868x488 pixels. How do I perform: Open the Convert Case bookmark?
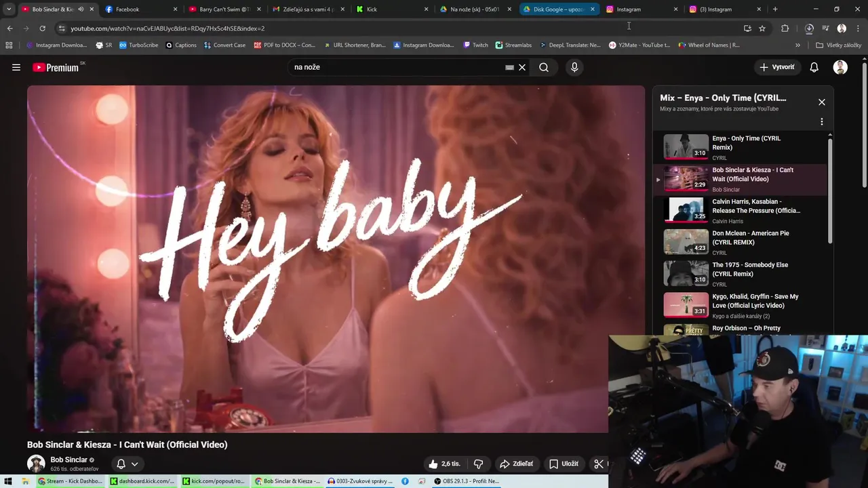(x=224, y=45)
